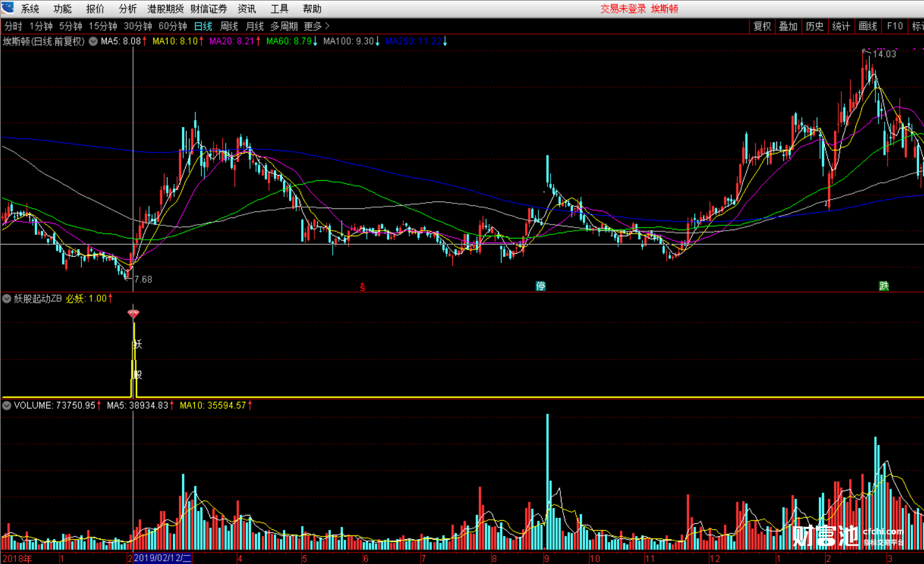Image resolution: width=924 pixels, height=564 pixels.
Task: Click the green MA60: 8.79 label
Action: pyautogui.click(x=288, y=41)
